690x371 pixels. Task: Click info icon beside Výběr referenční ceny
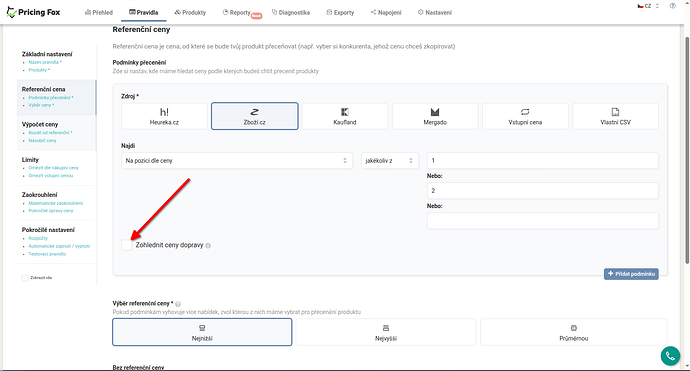178,304
